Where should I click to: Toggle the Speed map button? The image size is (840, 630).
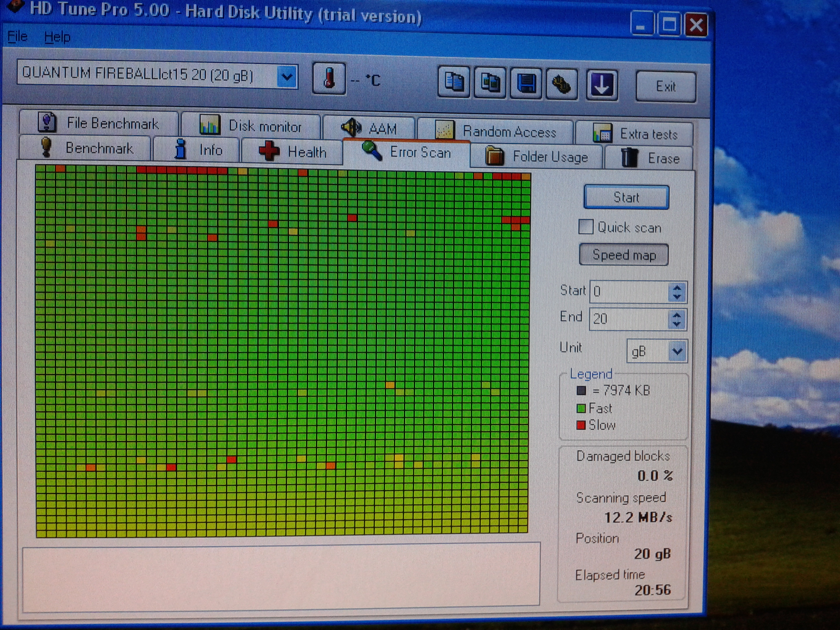coord(624,254)
